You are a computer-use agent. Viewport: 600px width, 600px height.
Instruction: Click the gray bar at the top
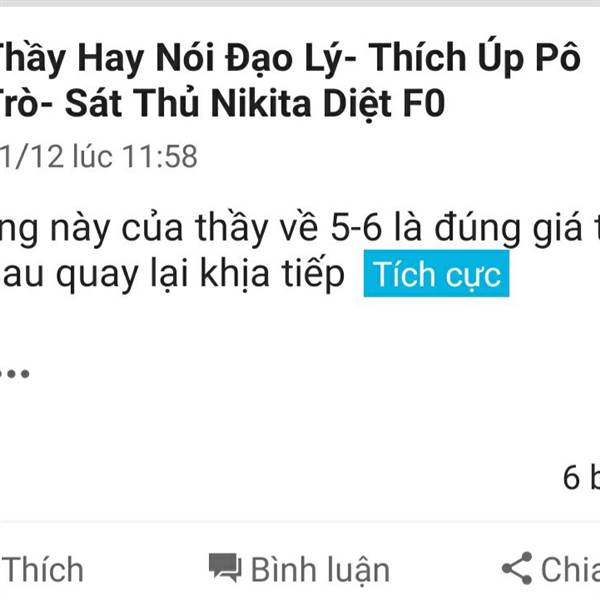[300, 3]
